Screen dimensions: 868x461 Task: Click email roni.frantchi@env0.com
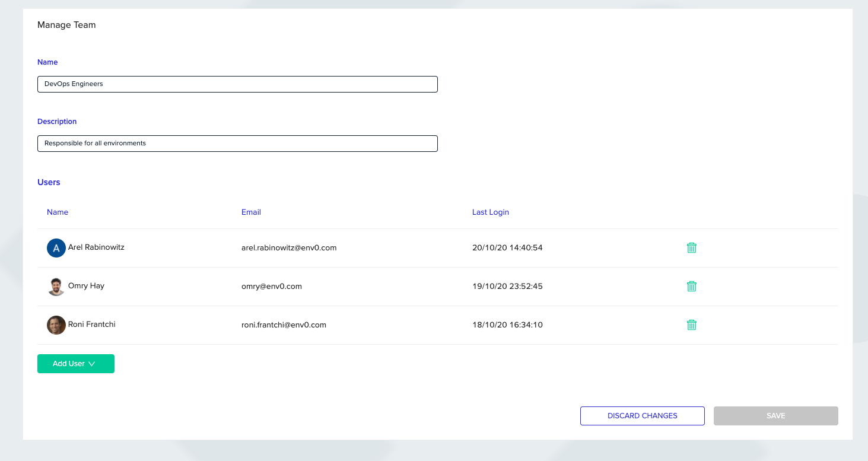(284, 325)
